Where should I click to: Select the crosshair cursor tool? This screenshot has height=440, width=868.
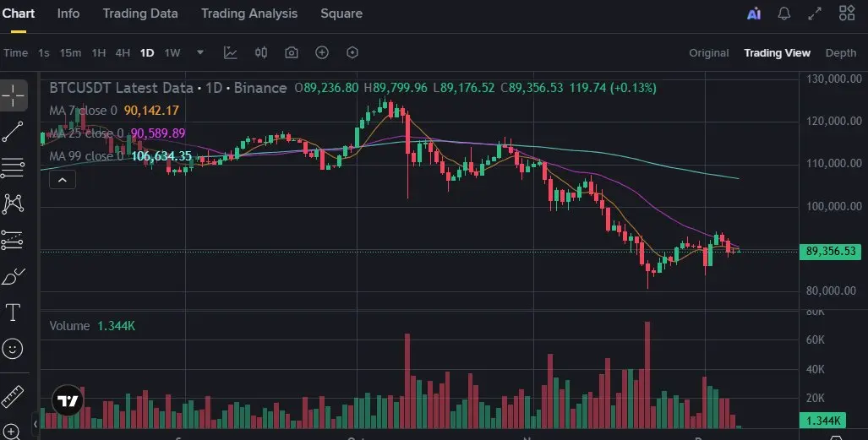(x=13, y=95)
